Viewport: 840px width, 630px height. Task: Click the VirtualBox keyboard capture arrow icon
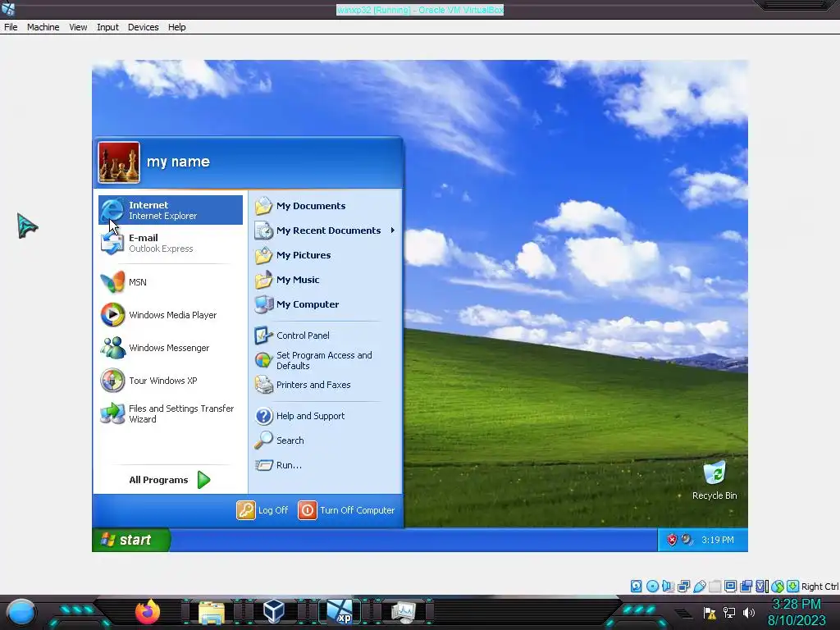click(x=793, y=586)
